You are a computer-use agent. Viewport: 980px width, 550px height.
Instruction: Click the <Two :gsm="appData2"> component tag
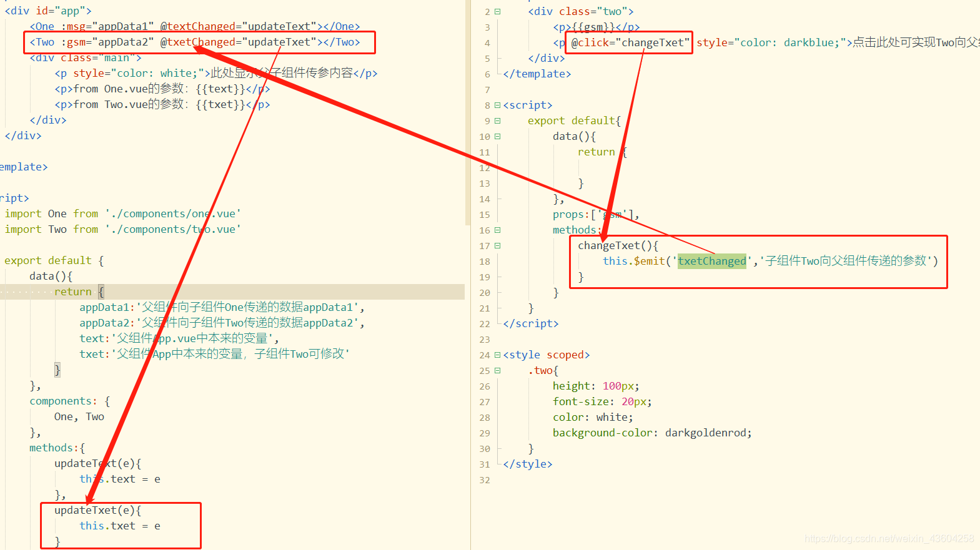(x=195, y=42)
